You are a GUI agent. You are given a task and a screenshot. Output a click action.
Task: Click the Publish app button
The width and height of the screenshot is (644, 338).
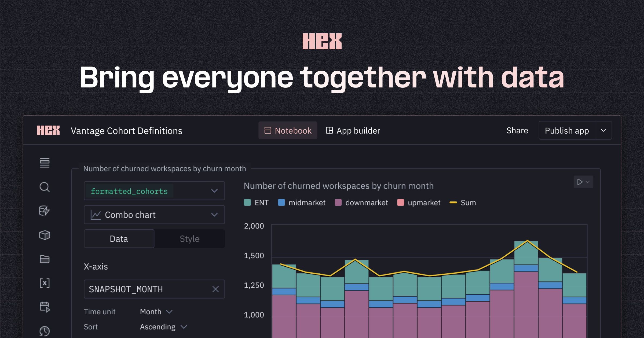tap(566, 130)
